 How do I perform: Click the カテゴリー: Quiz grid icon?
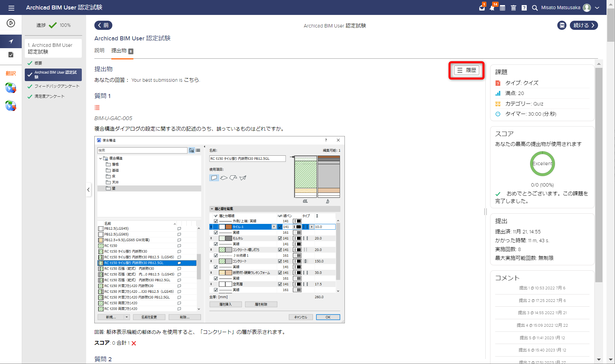point(498,104)
